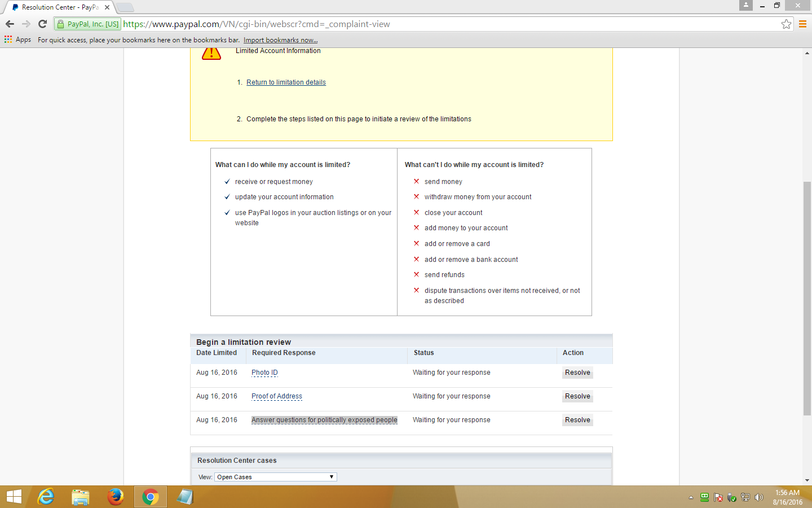
Task: Open the Windows Start menu
Action: tap(14, 497)
